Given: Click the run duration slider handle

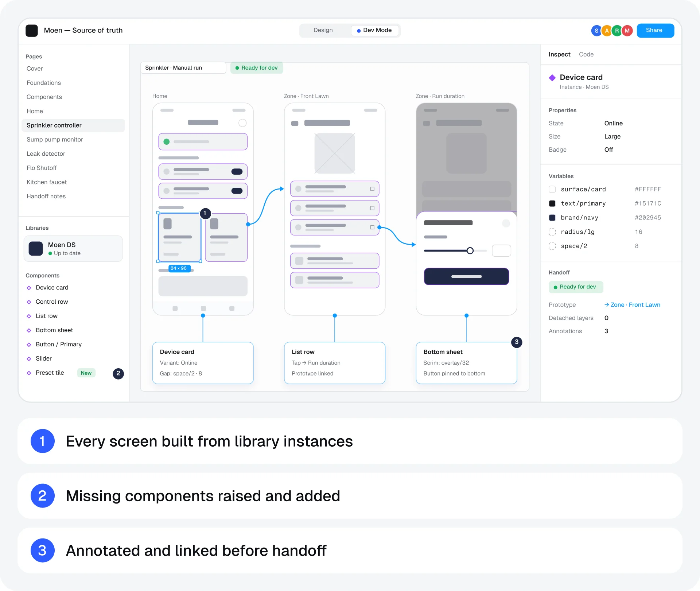Looking at the screenshot, I should tap(470, 250).
